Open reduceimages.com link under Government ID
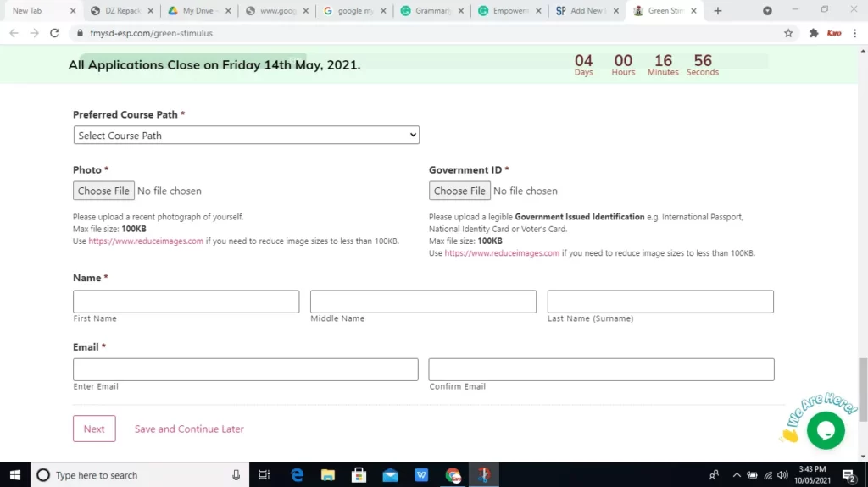The width and height of the screenshot is (868, 487). (502, 253)
